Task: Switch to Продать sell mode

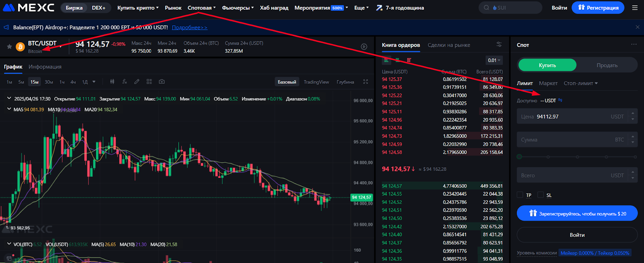Action: (x=607, y=65)
